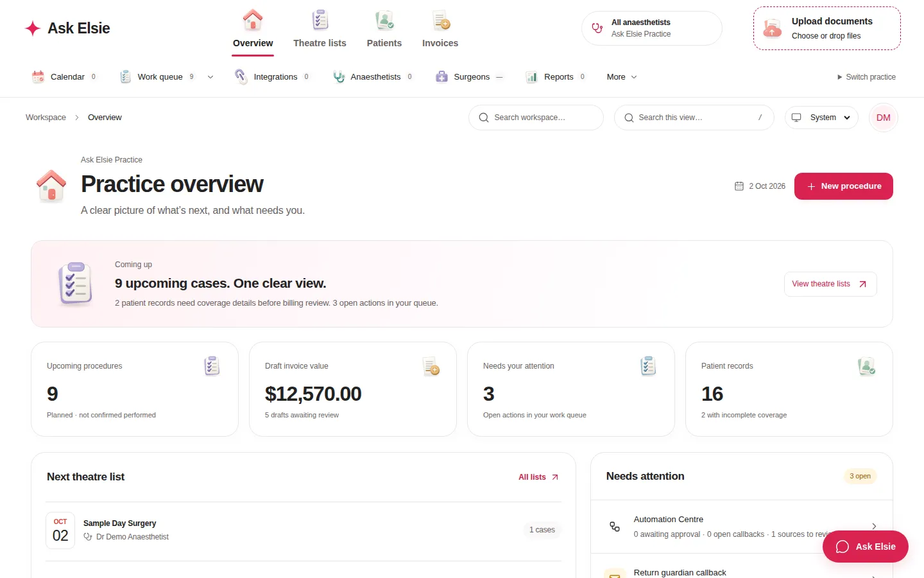Click the Overview breadcrumb text
This screenshot has width=924, height=578.
105,118
